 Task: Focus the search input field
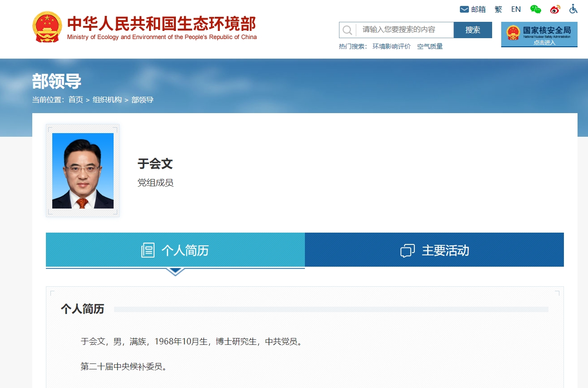pos(404,30)
